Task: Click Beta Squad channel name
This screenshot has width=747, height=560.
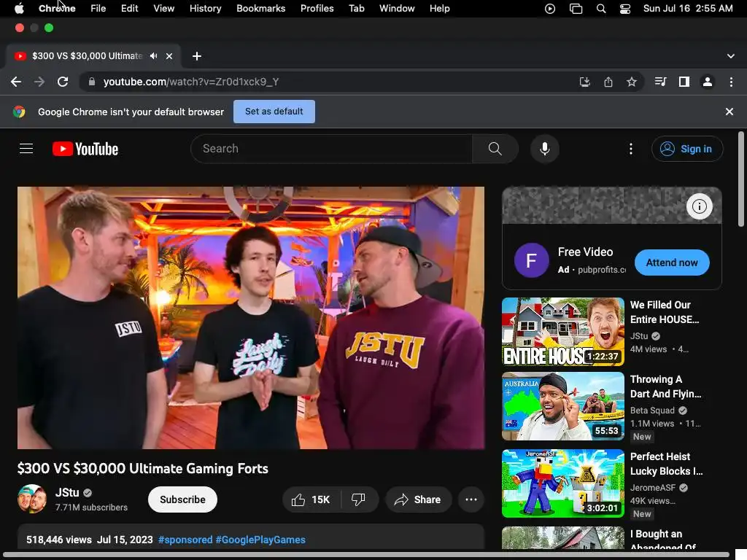Action: pyautogui.click(x=652, y=411)
